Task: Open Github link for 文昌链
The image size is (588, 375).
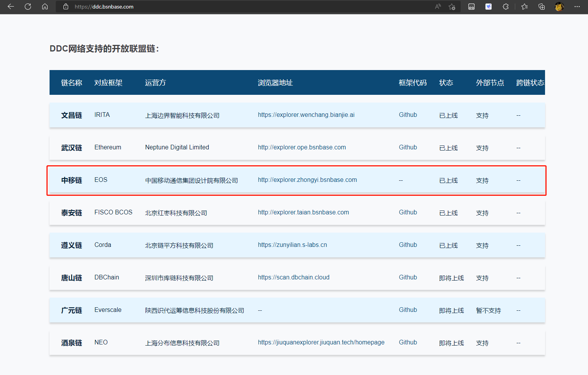Action: tap(408, 115)
